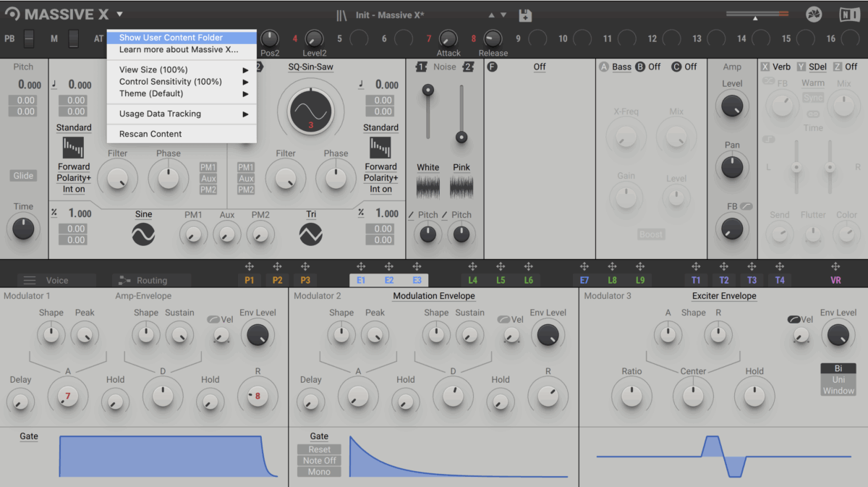Click the White noise waveform thumbnail

coord(428,187)
